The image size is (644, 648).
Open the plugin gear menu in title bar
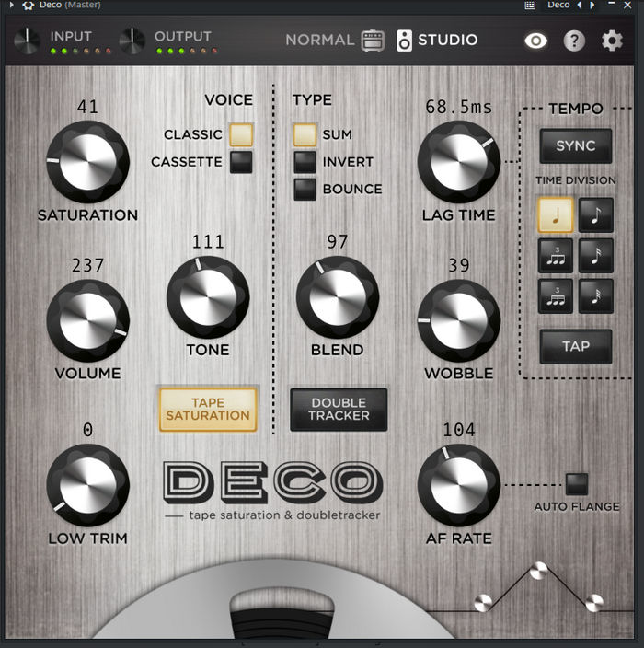pos(28,6)
